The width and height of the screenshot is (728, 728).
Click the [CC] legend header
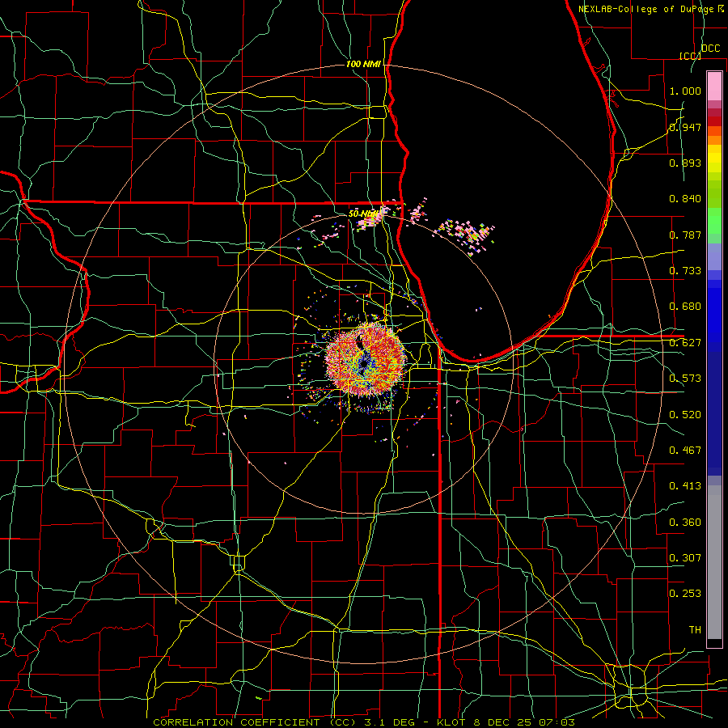click(x=690, y=56)
